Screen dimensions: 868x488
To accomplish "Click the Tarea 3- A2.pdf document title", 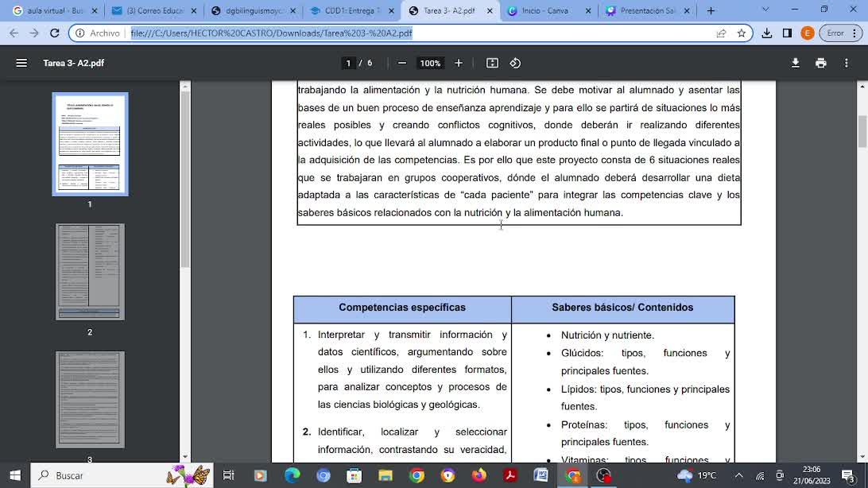I will pos(74,63).
